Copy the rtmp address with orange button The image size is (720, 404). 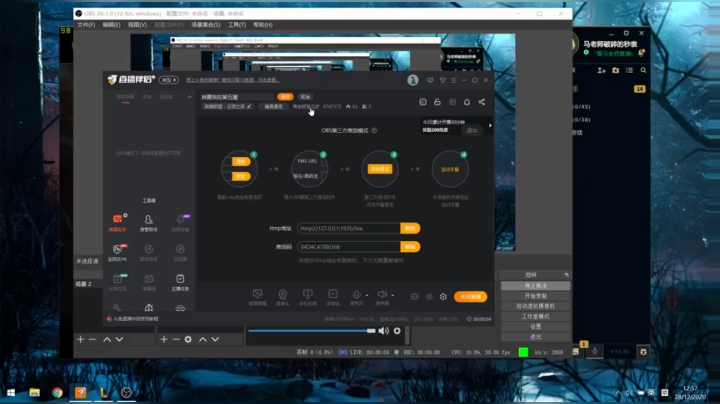(x=410, y=228)
